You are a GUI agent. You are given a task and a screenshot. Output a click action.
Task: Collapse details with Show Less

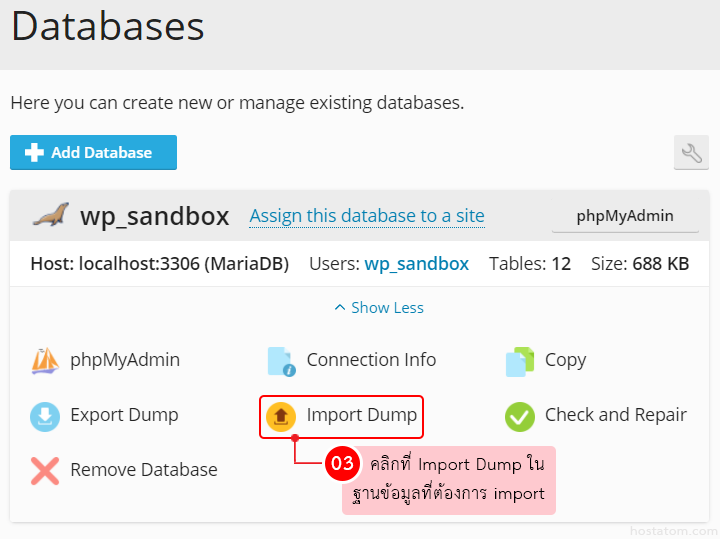click(379, 308)
